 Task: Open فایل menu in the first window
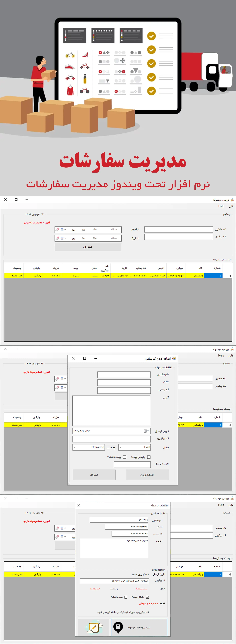pyautogui.click(x=231, y=206)
